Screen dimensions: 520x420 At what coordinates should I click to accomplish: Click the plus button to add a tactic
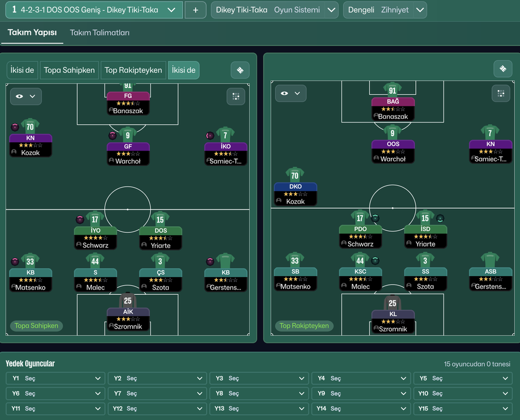195,10
